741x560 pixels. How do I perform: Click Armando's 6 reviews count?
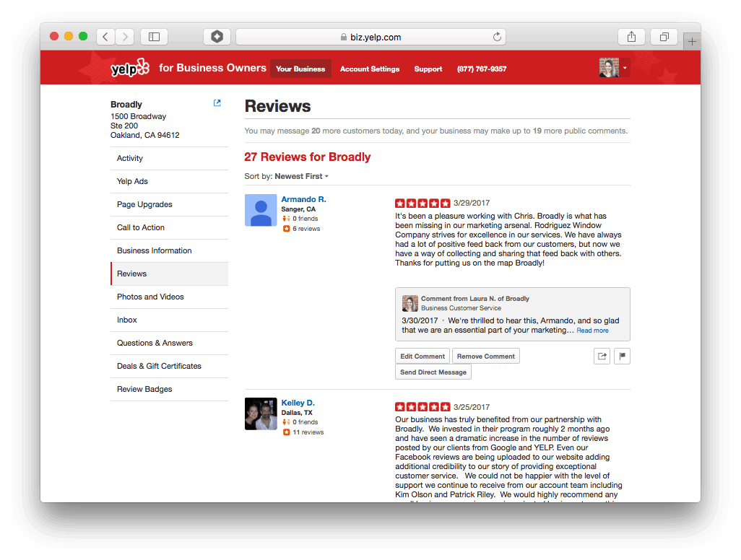click(306, 229)
